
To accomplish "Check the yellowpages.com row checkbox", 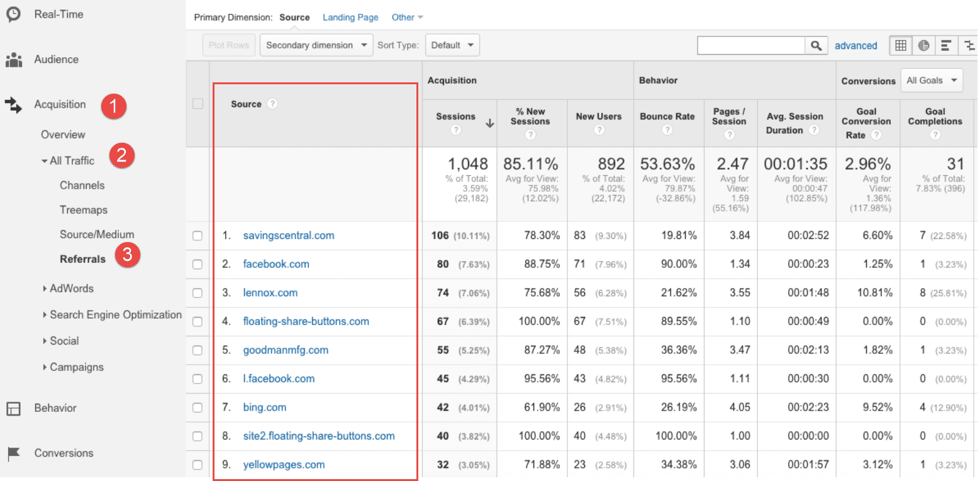I will click(198, 465).
